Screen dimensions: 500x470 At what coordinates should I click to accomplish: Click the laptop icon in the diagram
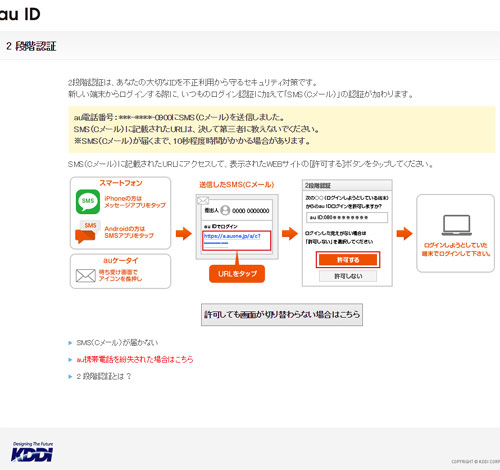(x=456, y=225)
